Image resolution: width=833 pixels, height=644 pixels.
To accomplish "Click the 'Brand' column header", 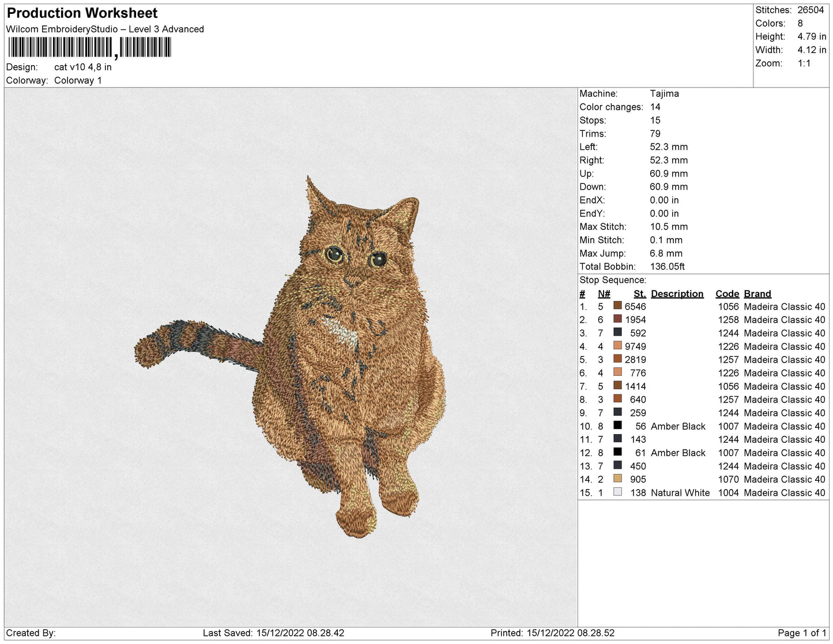I will tap(757, 293).
